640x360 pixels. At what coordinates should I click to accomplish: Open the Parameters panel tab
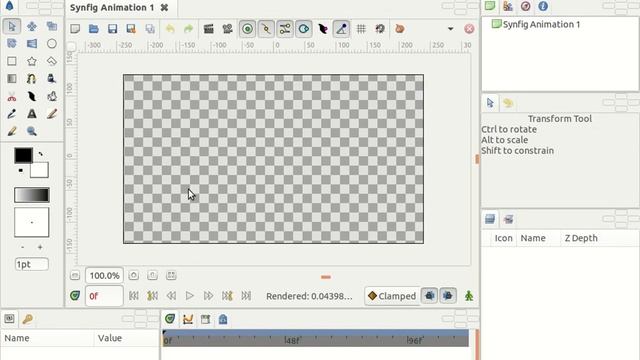[9, 319]
